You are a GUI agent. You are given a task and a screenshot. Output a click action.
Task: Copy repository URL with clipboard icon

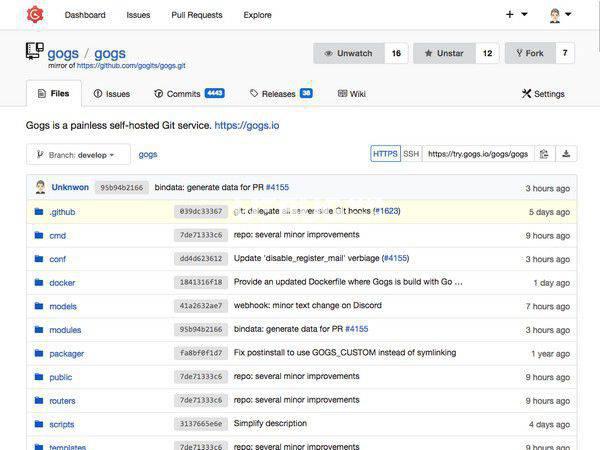(544, 154)
